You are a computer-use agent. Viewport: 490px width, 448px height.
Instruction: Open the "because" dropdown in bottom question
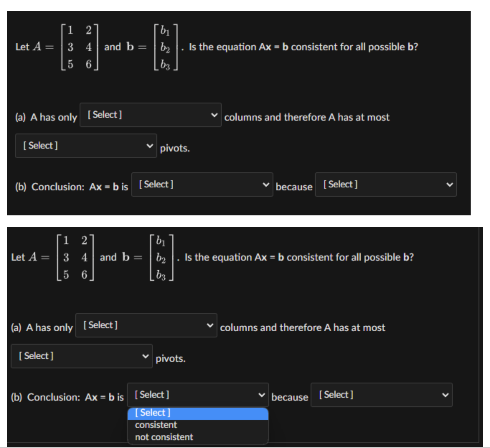[382, 395]
